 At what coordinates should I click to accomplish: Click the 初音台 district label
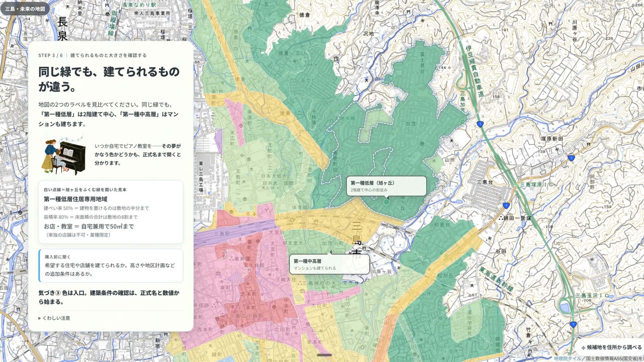[x=442, y=225]
